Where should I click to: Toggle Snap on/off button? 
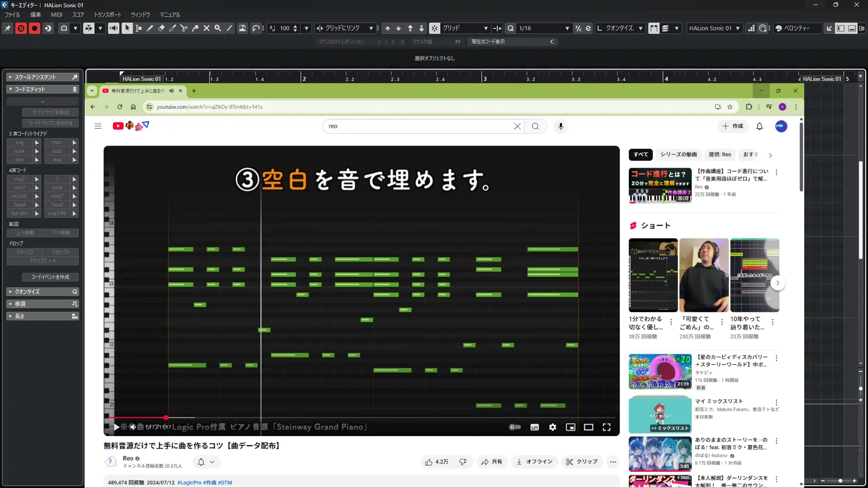pyautogui.click(x=434, y=28)
